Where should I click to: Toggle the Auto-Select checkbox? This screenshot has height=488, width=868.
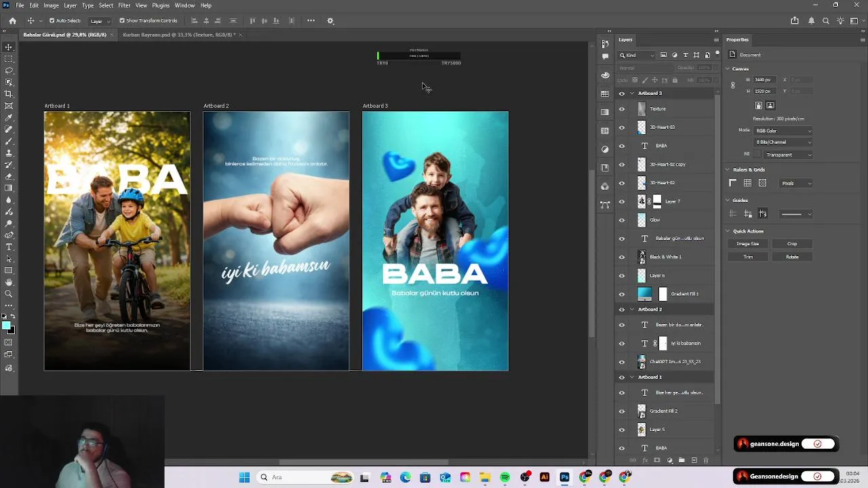point(52,20)
